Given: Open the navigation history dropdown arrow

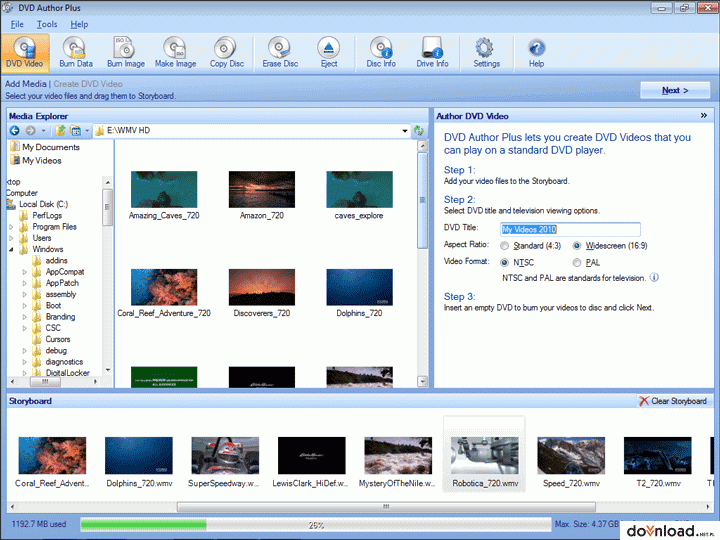Looking at the screenshot, I should coord(43,131).
